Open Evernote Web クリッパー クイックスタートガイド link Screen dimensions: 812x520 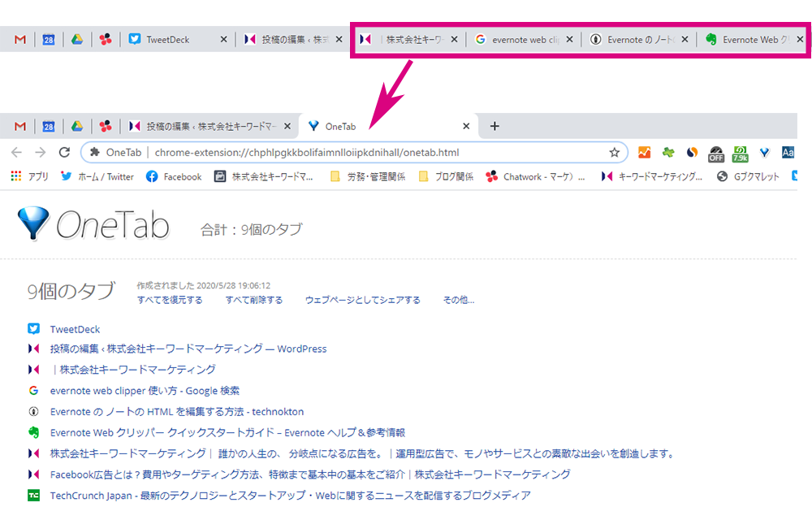(228, 432)
